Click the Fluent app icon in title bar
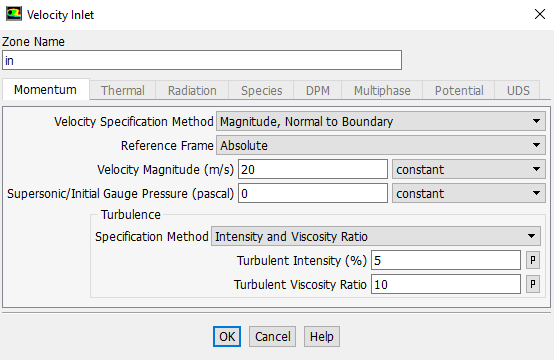Screen dimensions: 554x360 coord(14,14)
